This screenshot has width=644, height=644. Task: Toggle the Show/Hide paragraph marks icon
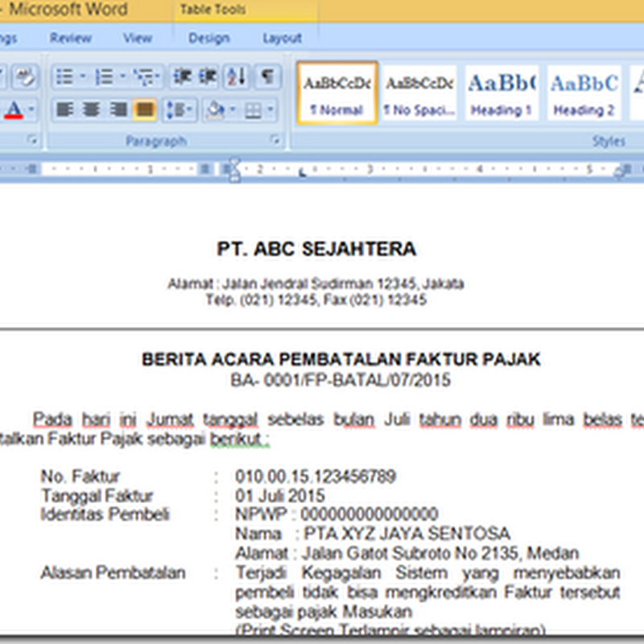click(264, 76)
